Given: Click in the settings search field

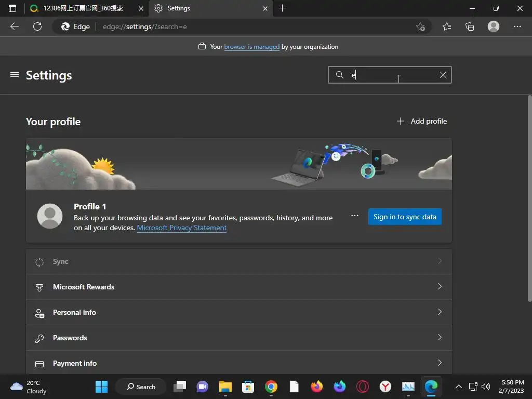Looking at the screenshot, I should [390, 75].
